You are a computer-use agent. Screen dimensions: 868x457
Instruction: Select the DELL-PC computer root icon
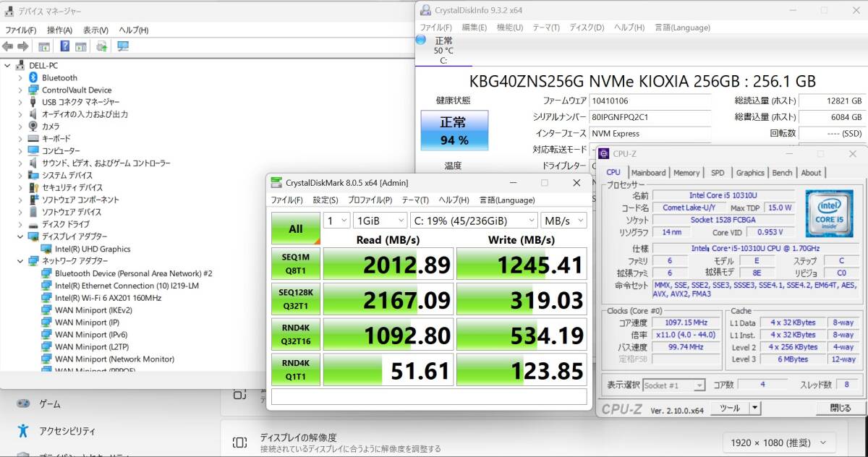(x=20, y=65)
